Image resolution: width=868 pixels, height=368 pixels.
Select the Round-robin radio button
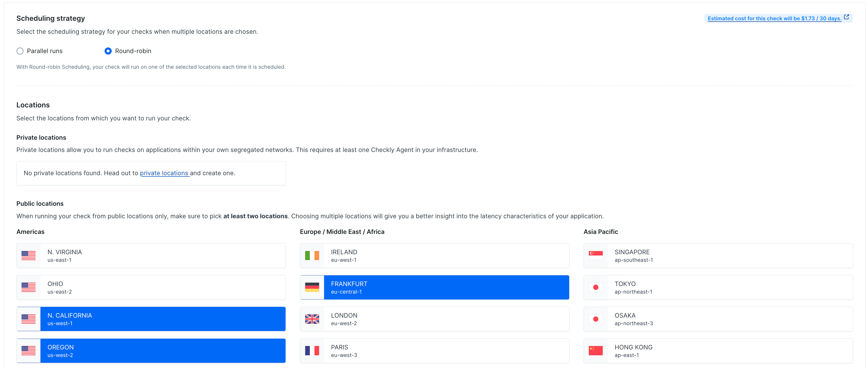(x=108, y=51)
